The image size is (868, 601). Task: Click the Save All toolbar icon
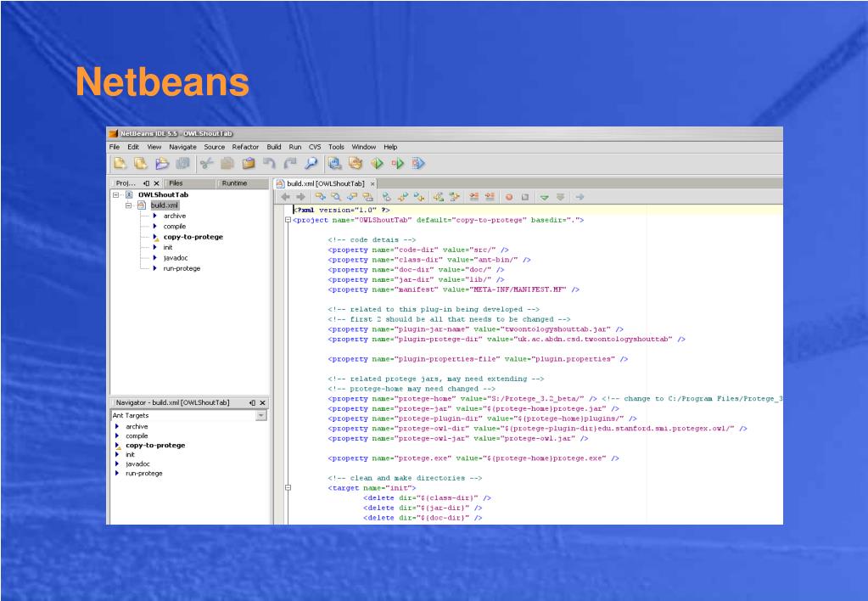[x=182, y=163]
